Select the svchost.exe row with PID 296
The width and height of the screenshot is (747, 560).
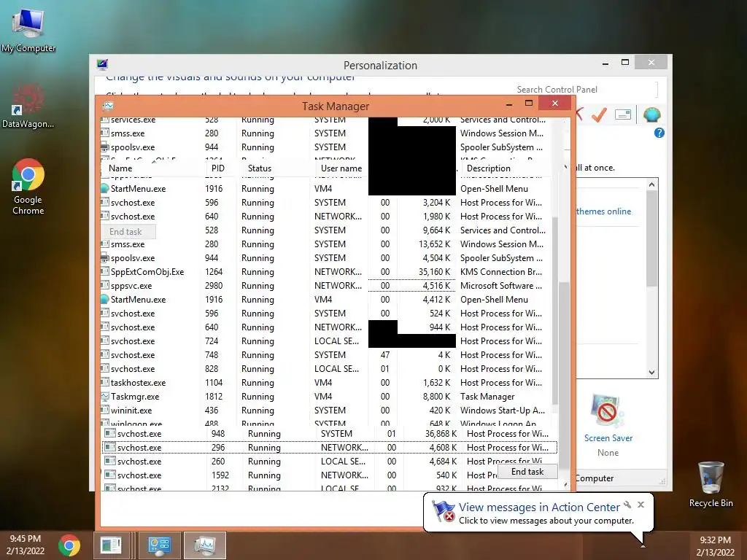[330, 447]
